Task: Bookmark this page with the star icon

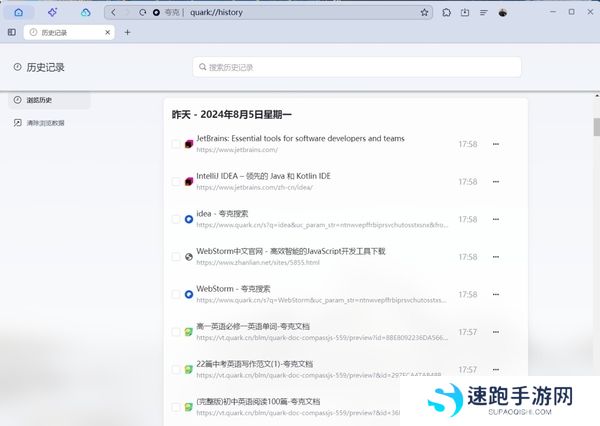Action: pyautogui.click(x=424, y=12)
